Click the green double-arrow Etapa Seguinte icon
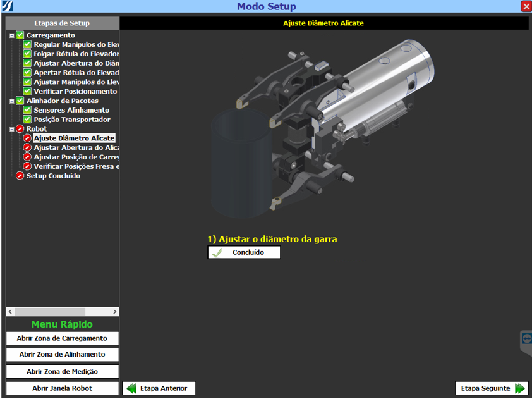Image resolution: width=532 pixels, height=399 pixels. (519, 388)
